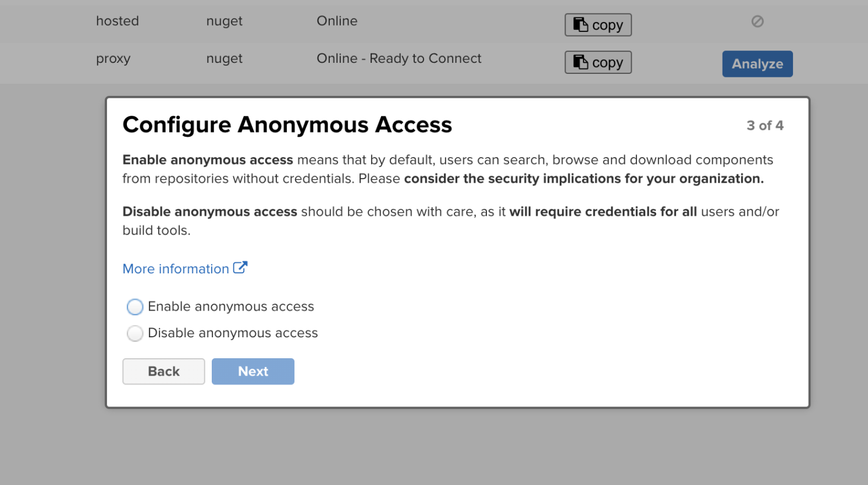
Task: Click the external link icon beside More information
Action: click(x=240, y=268)
